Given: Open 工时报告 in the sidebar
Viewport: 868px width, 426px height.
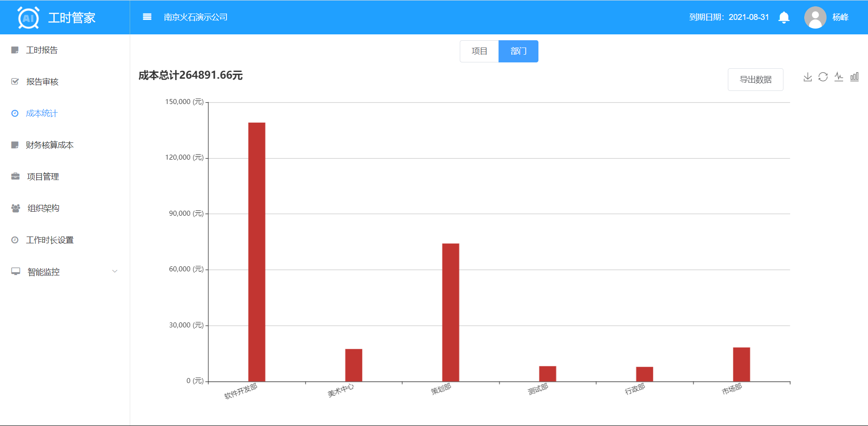Looking at the screenshot, I should click(x=42, y=50).
